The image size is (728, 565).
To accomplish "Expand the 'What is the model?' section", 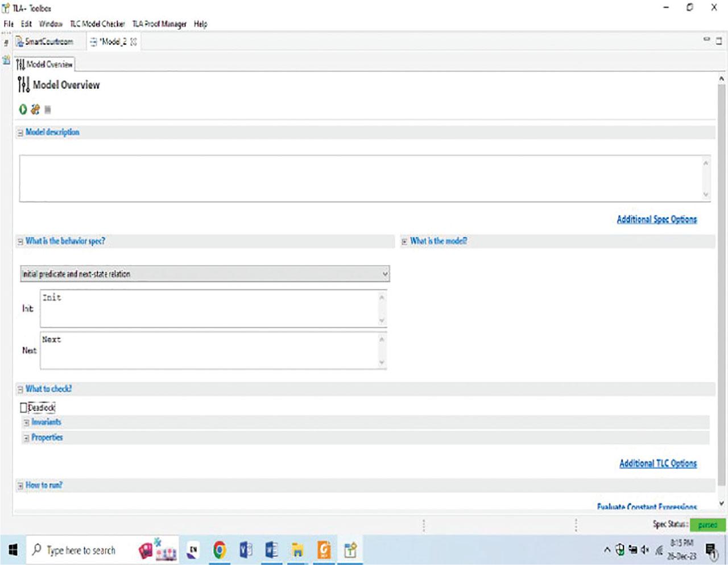I will coord(404,242).
